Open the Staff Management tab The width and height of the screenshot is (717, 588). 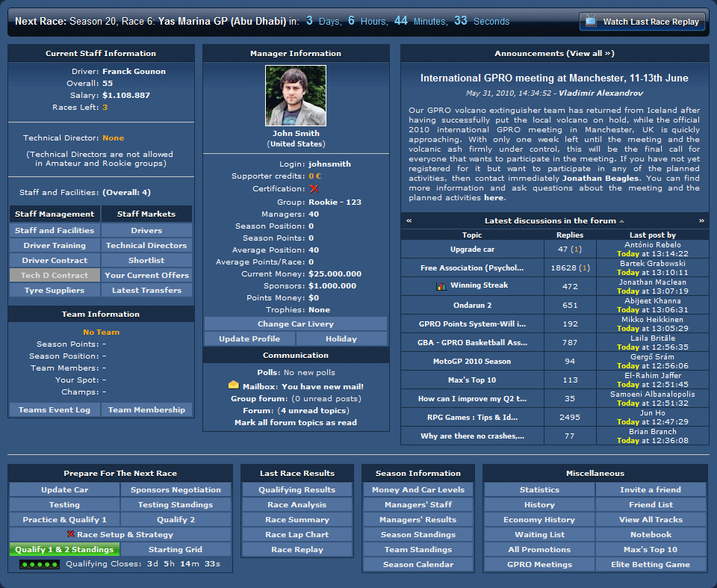coord(55,214)
